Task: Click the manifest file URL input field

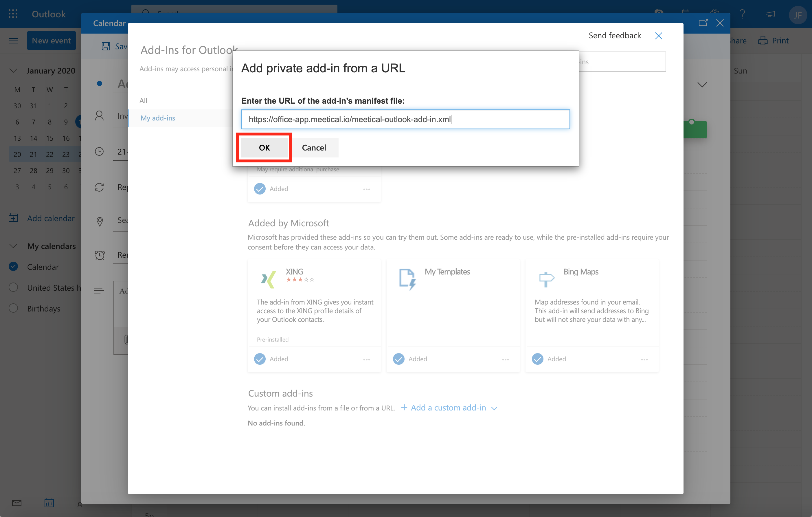Action: (x=405, y=119)
